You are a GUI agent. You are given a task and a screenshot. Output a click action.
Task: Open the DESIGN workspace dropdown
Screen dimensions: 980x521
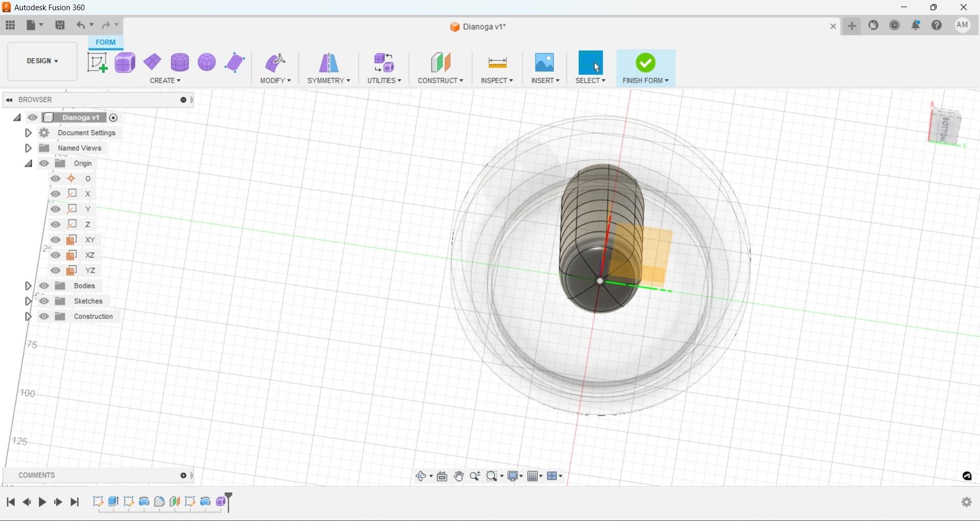click(x=42, y=61)
